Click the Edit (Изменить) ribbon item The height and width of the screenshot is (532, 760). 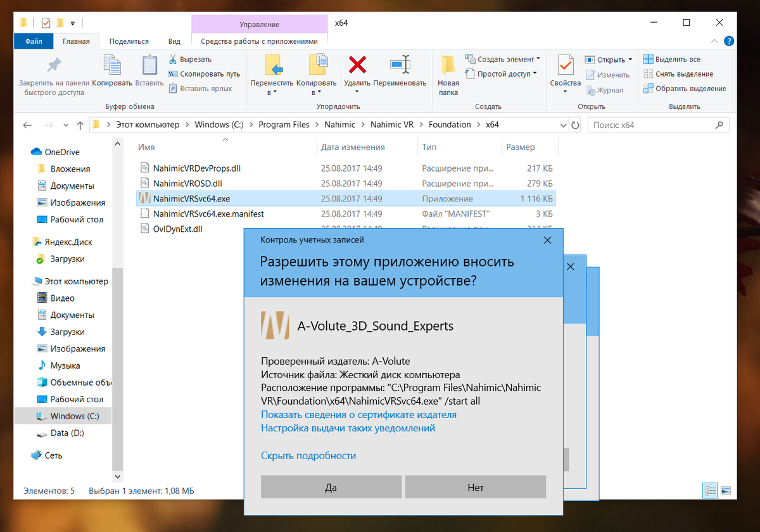click(607, 75)
